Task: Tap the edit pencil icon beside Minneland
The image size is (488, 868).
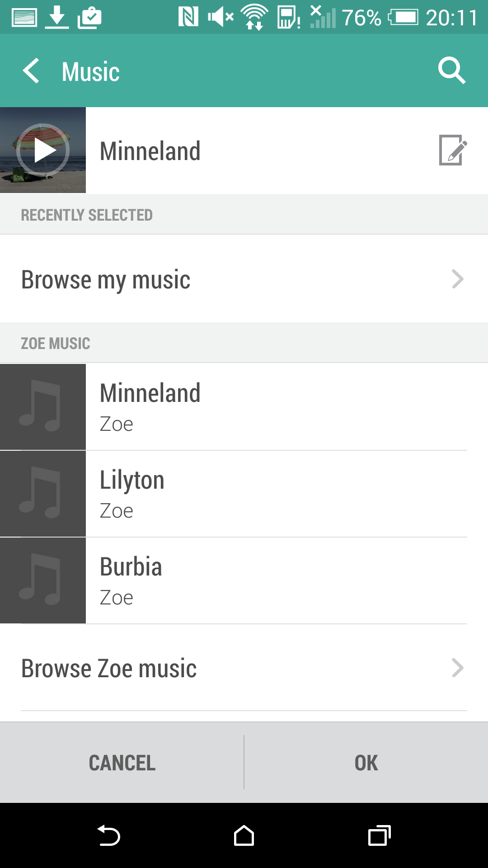Action: point(453,150)
